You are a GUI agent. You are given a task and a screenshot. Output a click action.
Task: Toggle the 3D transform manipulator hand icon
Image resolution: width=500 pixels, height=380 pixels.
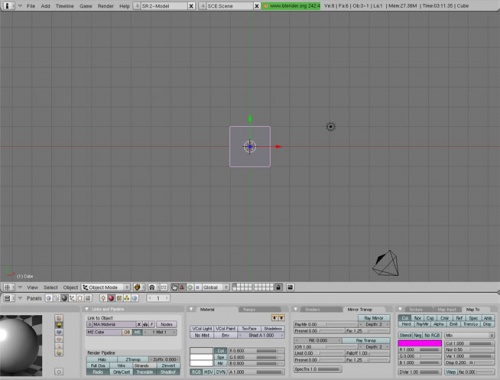click(174, 287)
